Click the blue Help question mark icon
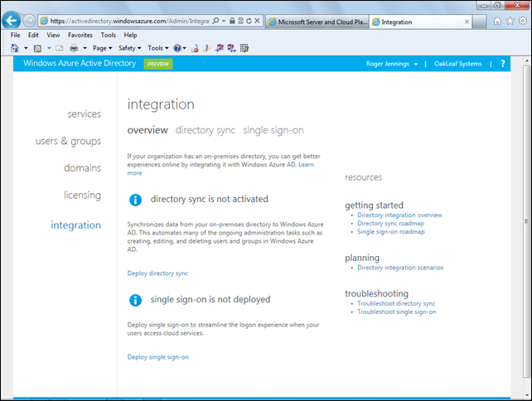 coord(177,48)
